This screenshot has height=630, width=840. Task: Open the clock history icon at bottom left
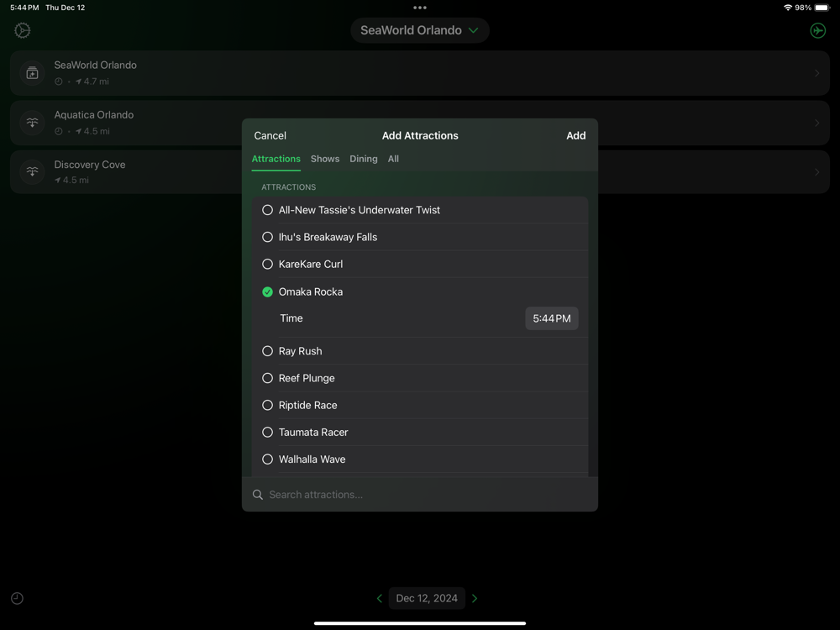pos(17,598)
